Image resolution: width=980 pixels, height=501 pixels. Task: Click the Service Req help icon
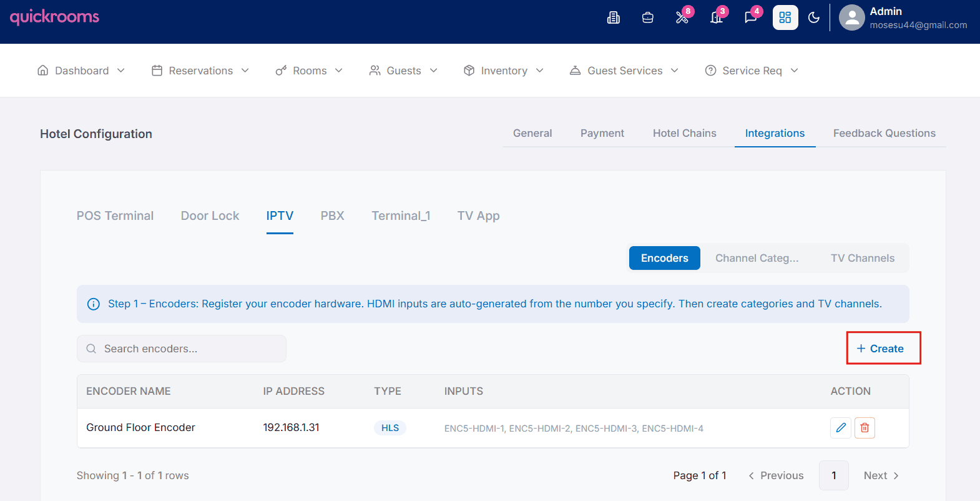point(711,71)
